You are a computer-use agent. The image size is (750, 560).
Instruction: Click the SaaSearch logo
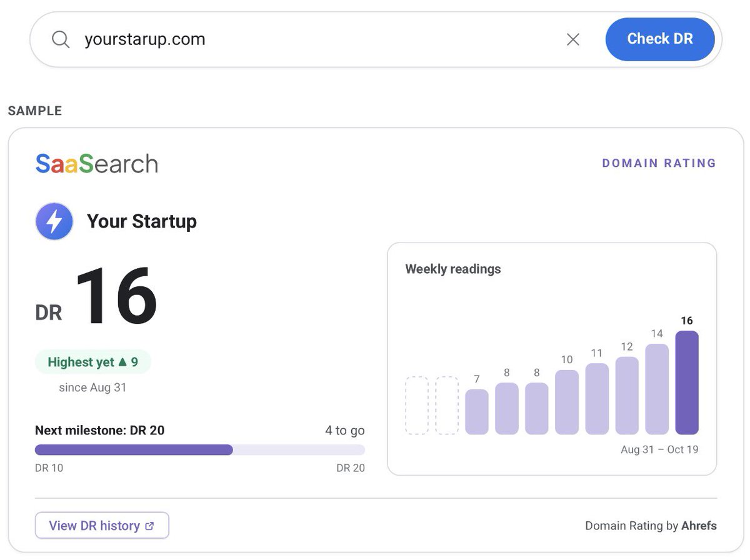coord(97,164)
